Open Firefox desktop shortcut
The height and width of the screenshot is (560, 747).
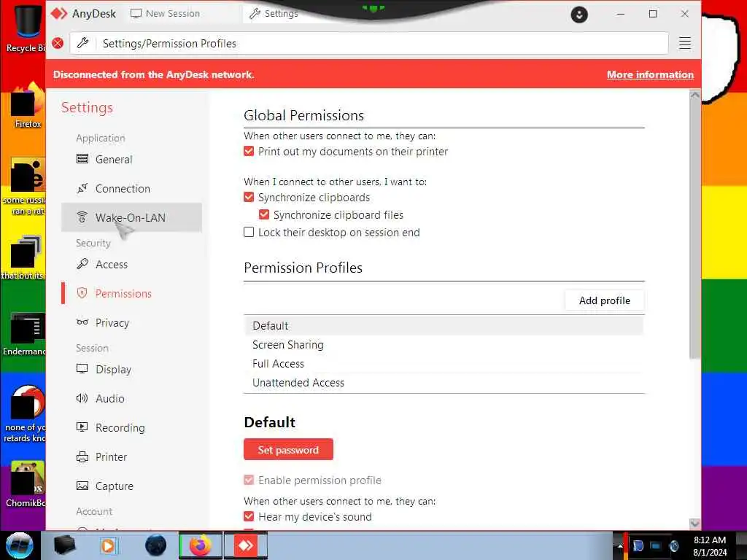pyautogui.click(x=27, y=106)
